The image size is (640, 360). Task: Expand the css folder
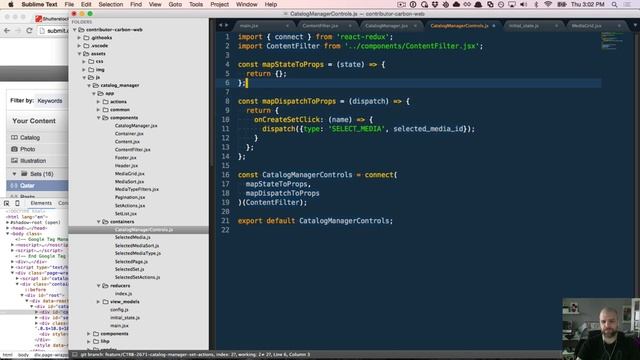click(x=84, y=62)
